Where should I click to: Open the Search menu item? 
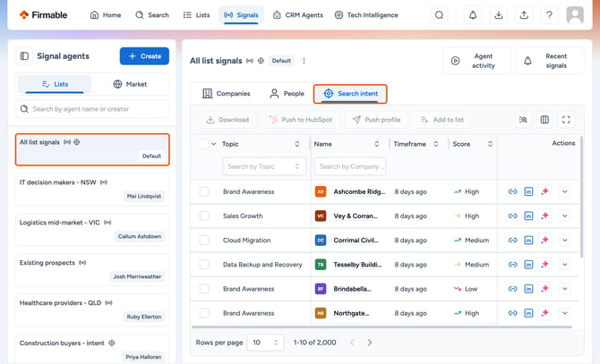(152, 15)
